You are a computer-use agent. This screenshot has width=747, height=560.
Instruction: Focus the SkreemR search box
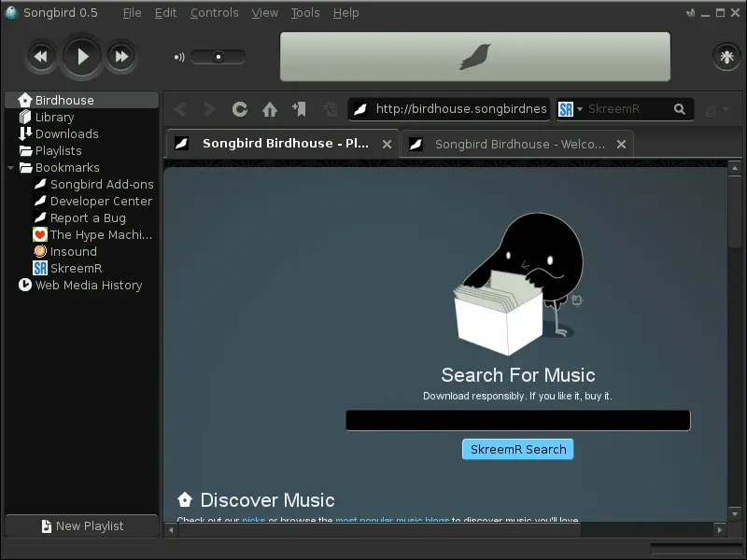click(627, 109)
